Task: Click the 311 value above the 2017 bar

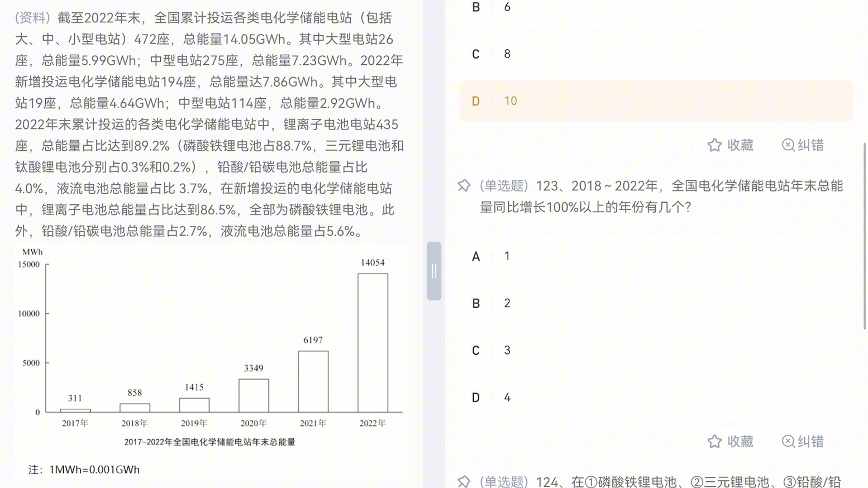Action: pos(75,398)
